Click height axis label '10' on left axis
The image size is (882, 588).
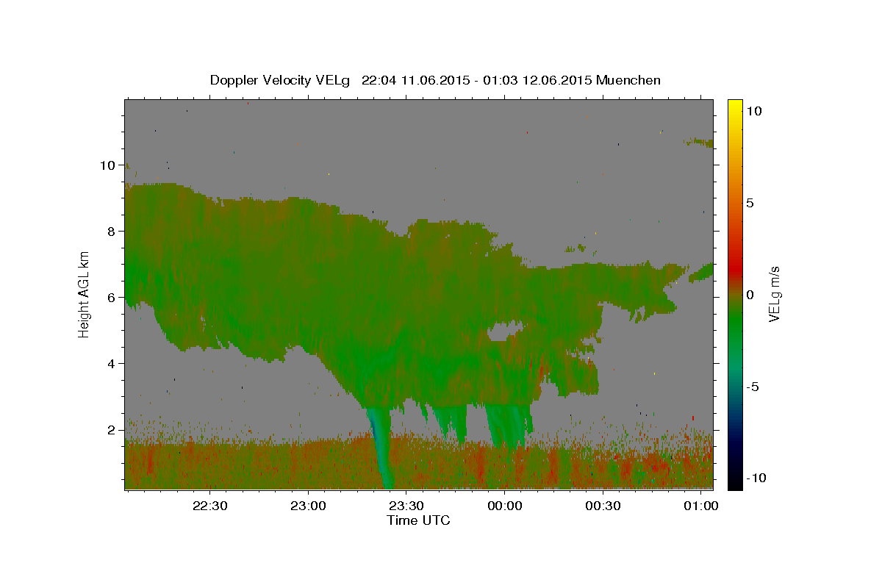[x=107, y=165]
